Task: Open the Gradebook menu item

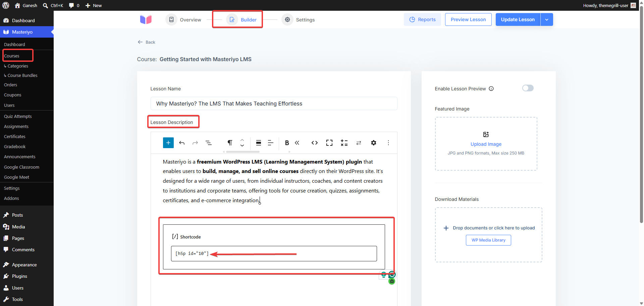Action: (x=15, y=147)
